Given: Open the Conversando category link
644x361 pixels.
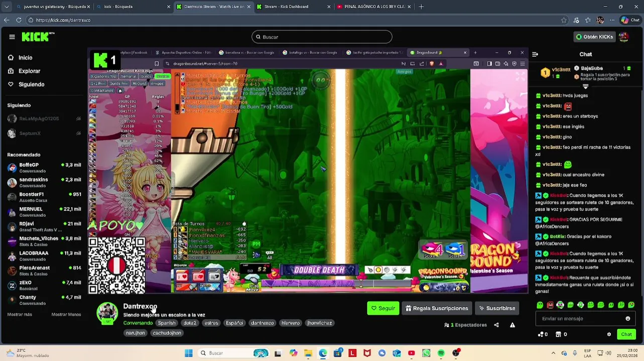Looking at the screenshot, I should (138, 323).
